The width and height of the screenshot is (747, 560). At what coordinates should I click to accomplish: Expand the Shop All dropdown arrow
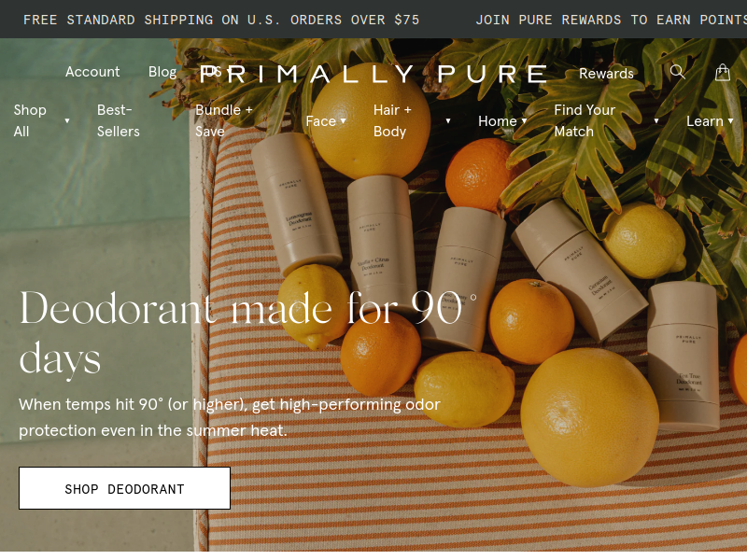[x=67, y=121]
